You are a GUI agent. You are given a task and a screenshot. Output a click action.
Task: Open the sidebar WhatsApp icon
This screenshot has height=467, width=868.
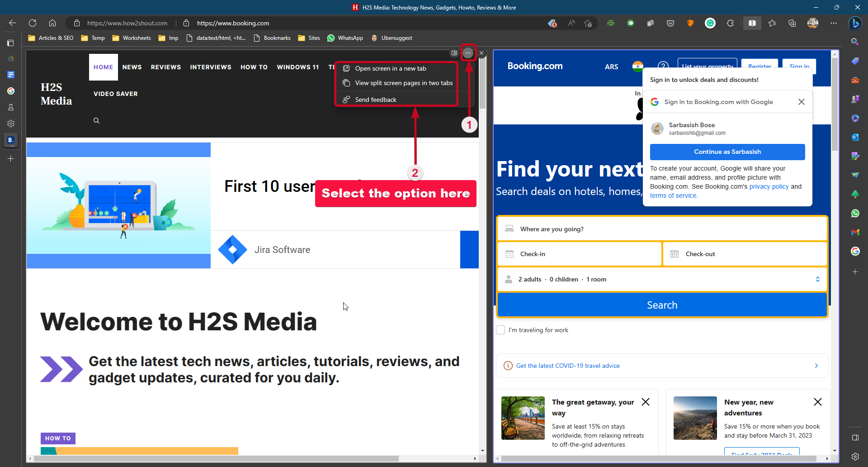click(x=855, y=213)
